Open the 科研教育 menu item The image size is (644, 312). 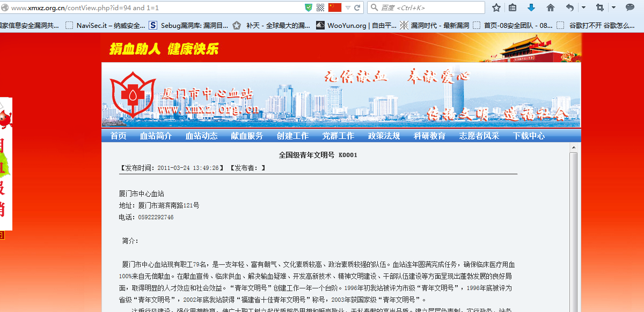pos(429,136)
